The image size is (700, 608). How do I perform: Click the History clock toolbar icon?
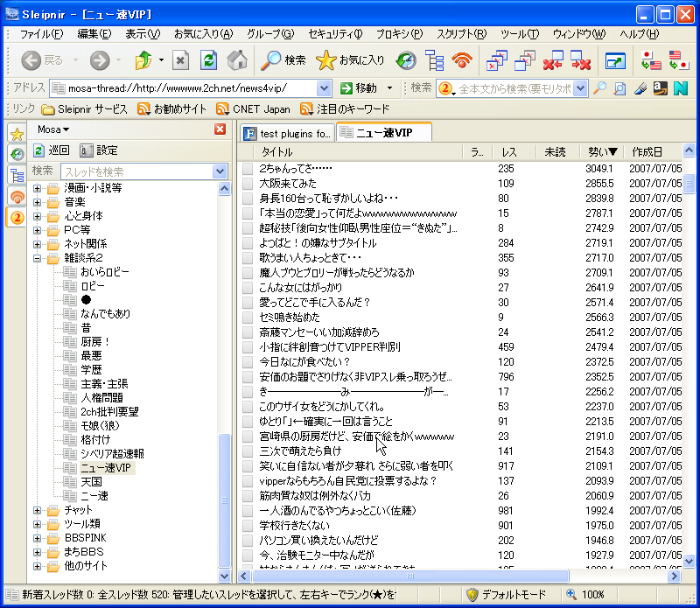point(406,60)
